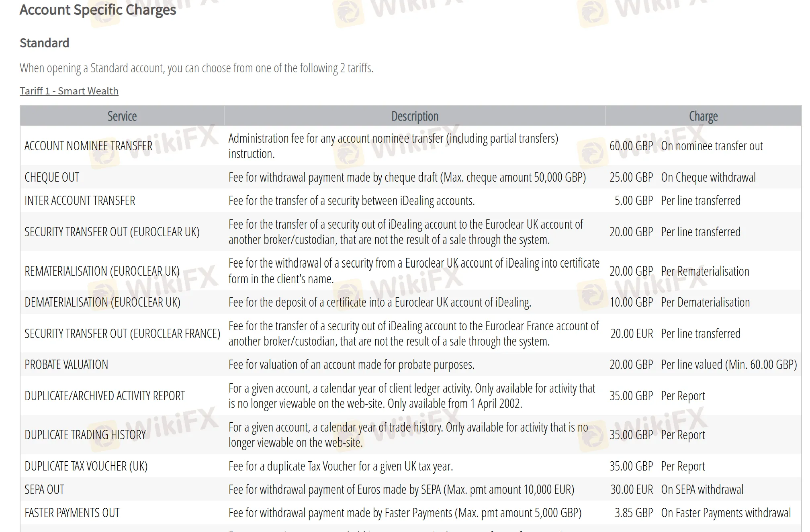Click SECURITY TRANSFER OUT (EUROCLEAR FRANCE) cell

tap(123, 334)
